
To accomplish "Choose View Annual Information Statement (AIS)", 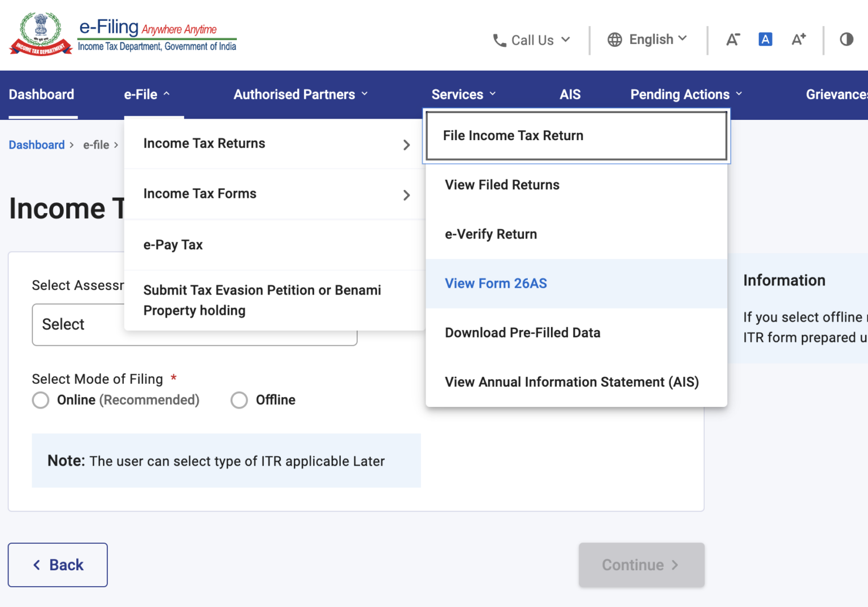I will (576, 382).
